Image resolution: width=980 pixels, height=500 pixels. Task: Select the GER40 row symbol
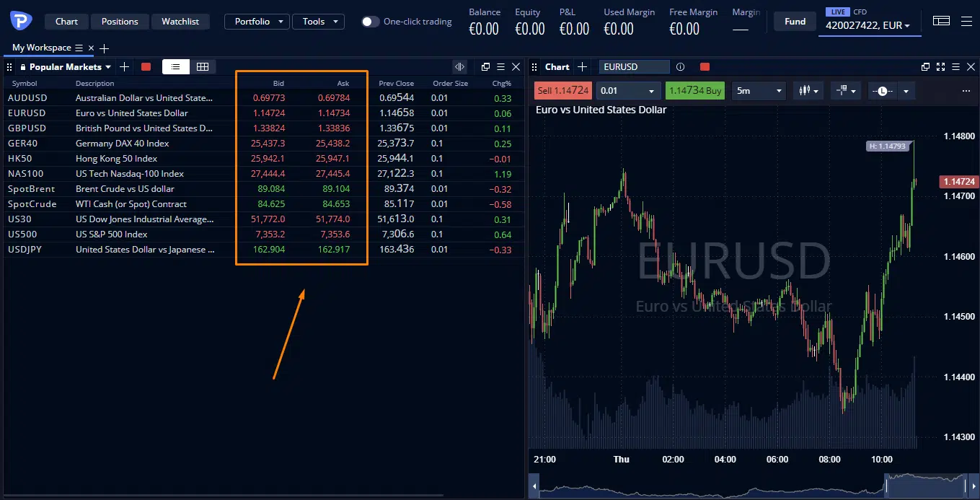pyautogui.click(x=22, y=144)
